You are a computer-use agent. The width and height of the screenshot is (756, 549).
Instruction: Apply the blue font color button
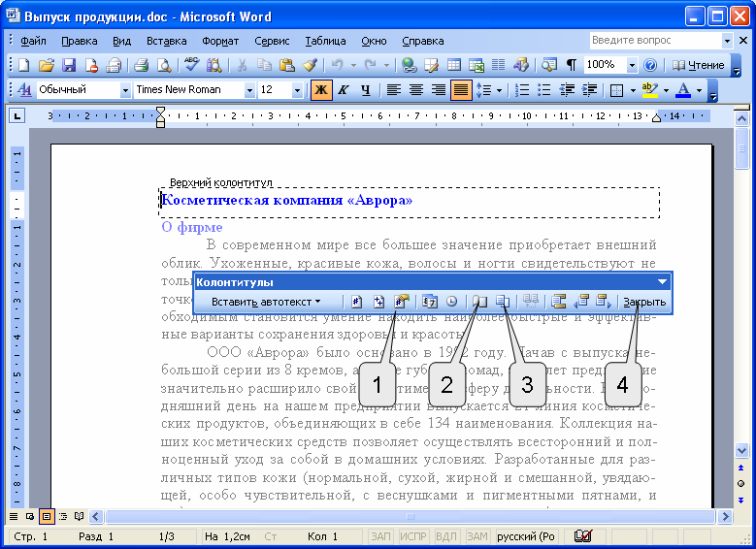point(682,89)
